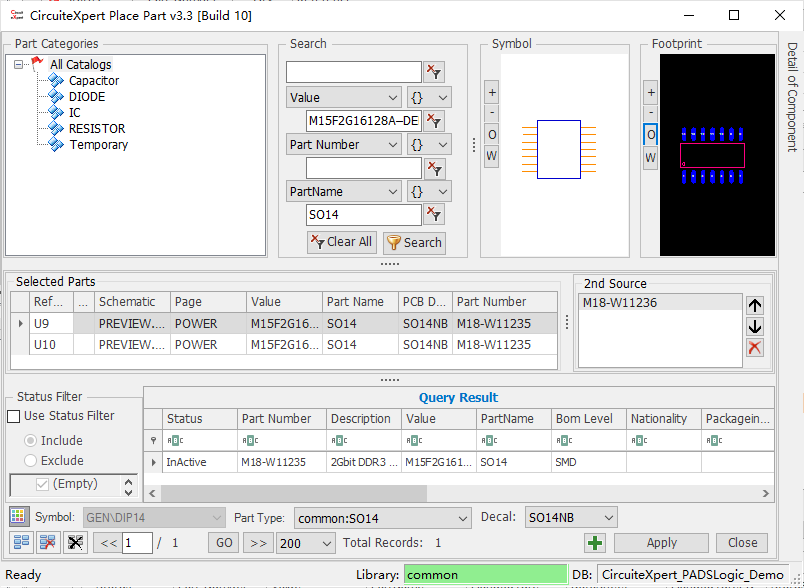
Task: Select the Temporary catalog
Action: (98, 145)
